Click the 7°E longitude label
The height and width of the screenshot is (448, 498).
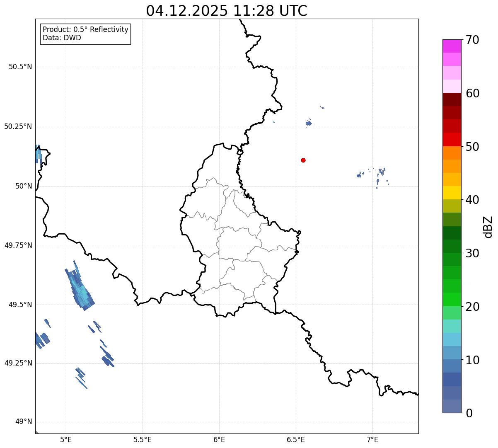[372, 440]
